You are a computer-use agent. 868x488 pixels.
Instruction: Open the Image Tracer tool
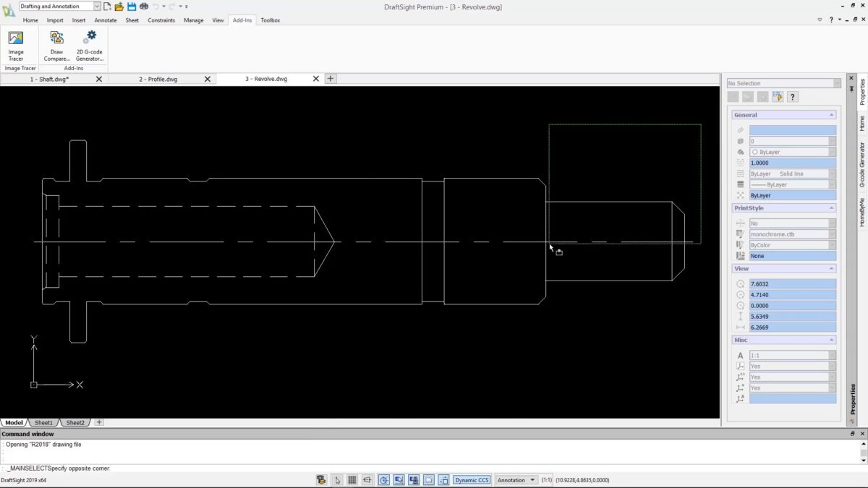tap(15, 45)
